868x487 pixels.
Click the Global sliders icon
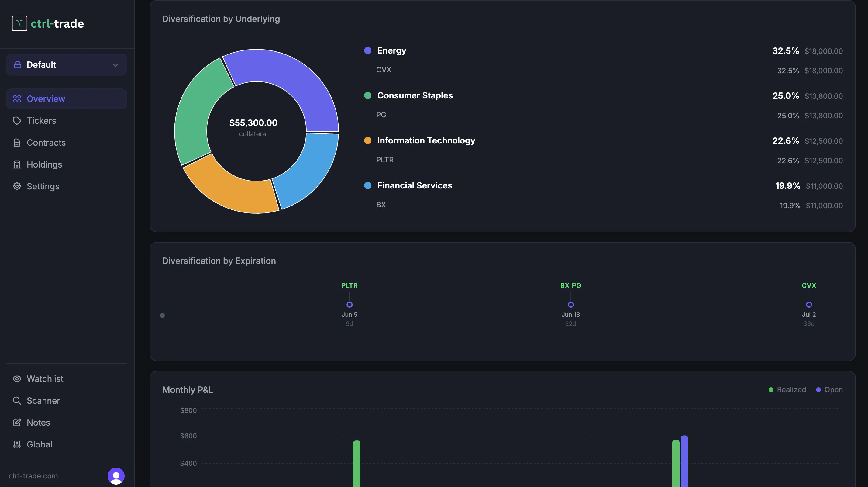(x=17, y=444)
